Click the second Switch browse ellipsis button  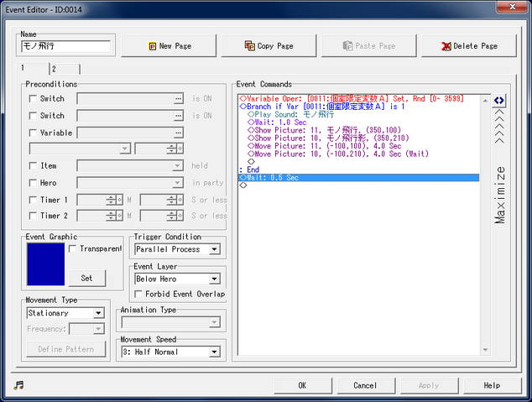pyautogui.click(x=178, y=116)
